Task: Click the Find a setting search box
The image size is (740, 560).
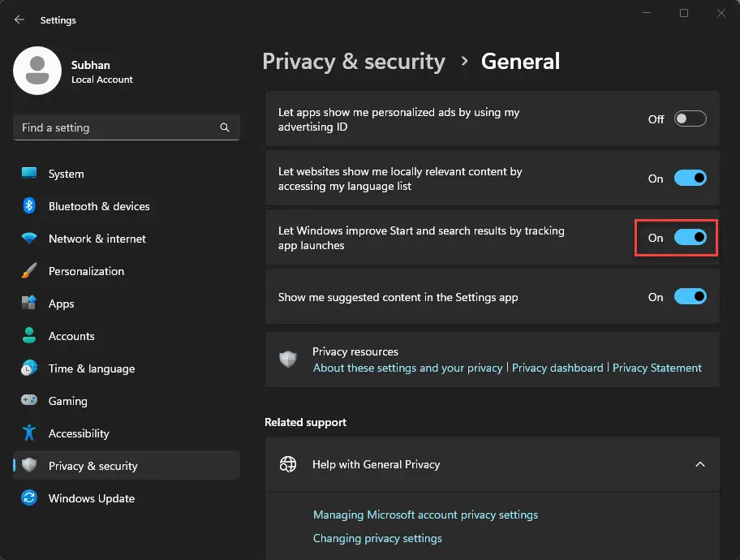Action: click(127, 127)
